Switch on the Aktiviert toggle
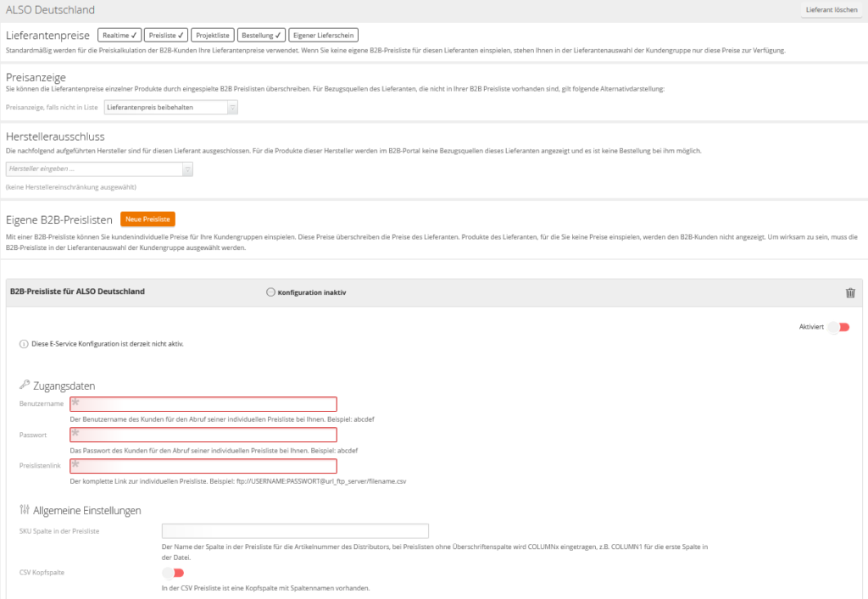Image resolution: width=868 pixels, height=599 pixels. tap(839, 327)
